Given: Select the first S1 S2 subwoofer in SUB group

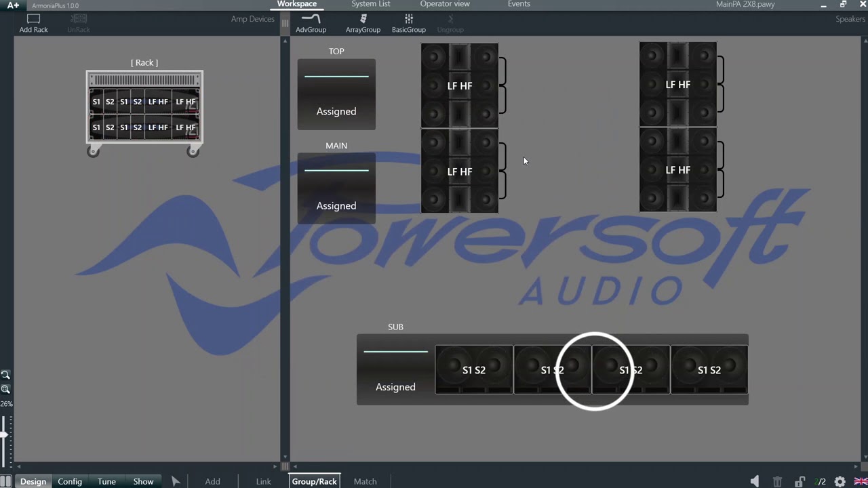Looking at the screenshot, I should coord(474,369).
